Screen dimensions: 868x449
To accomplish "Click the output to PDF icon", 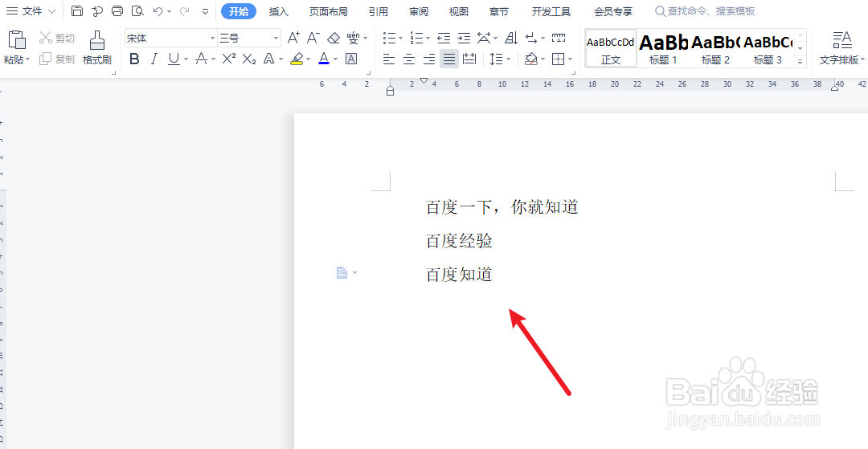I will (x=97, y=11).
